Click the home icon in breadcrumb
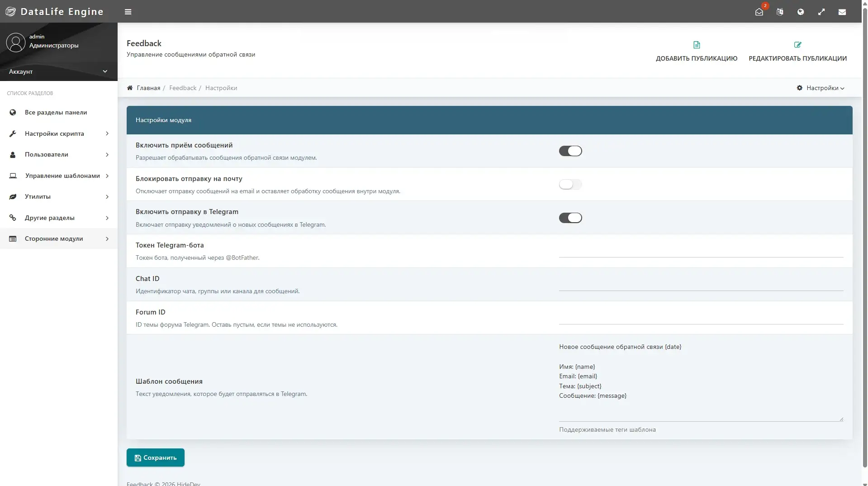The image size is (868, 486). [x=130, y=88]
